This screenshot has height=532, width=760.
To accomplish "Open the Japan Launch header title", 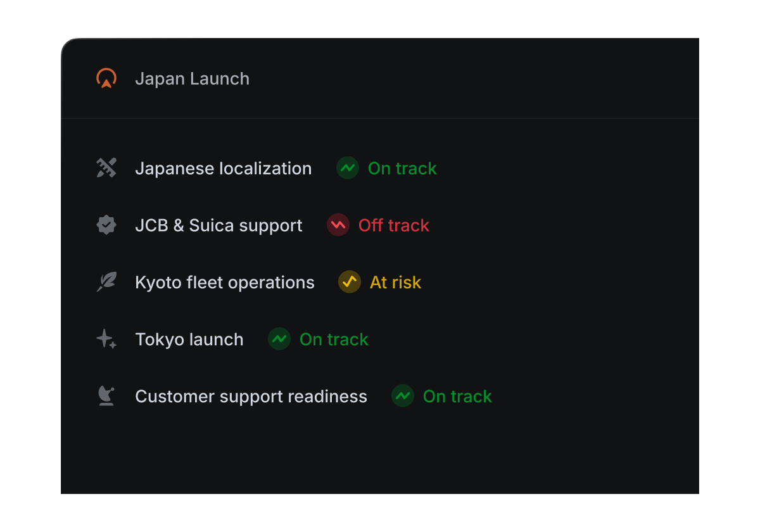I will (192, 79).
